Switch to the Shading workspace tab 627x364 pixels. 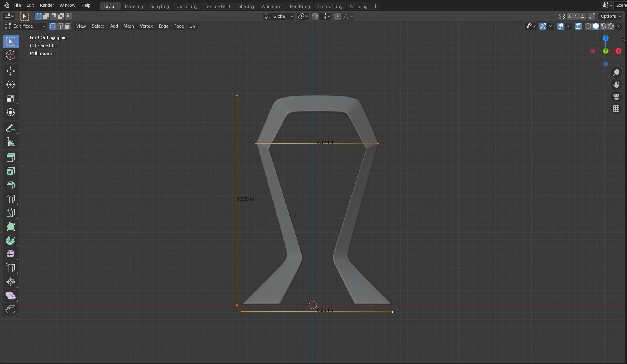pyautogui.click(x=246, y=6)
